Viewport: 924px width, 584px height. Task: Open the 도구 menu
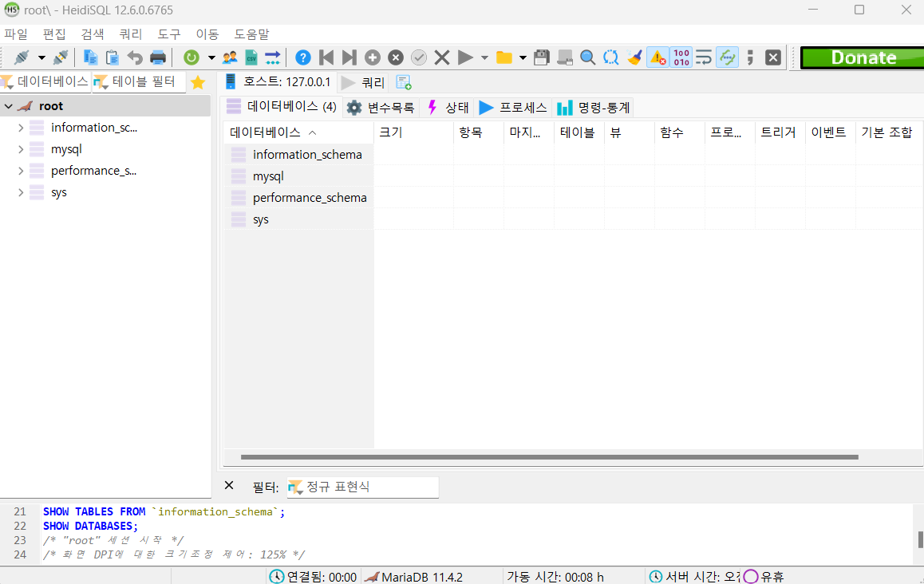[169, 34]
